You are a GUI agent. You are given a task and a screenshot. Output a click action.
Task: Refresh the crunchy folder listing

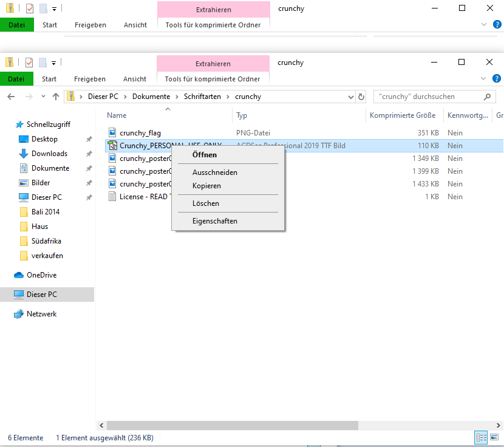click(361, 97)
